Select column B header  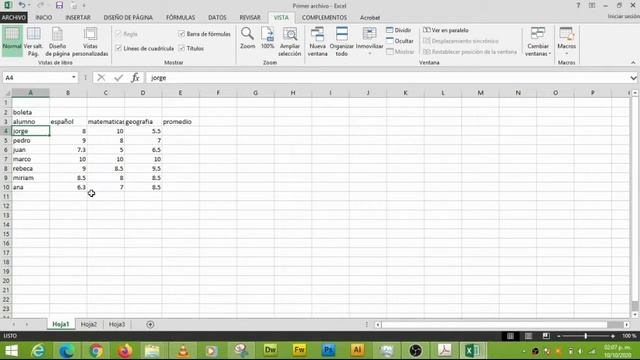click(x=68, y=93)
